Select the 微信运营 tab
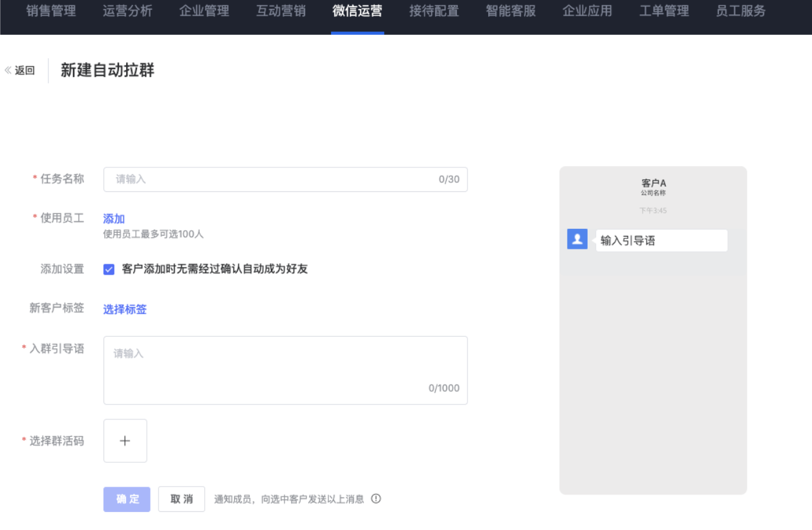 pos(358,11)
